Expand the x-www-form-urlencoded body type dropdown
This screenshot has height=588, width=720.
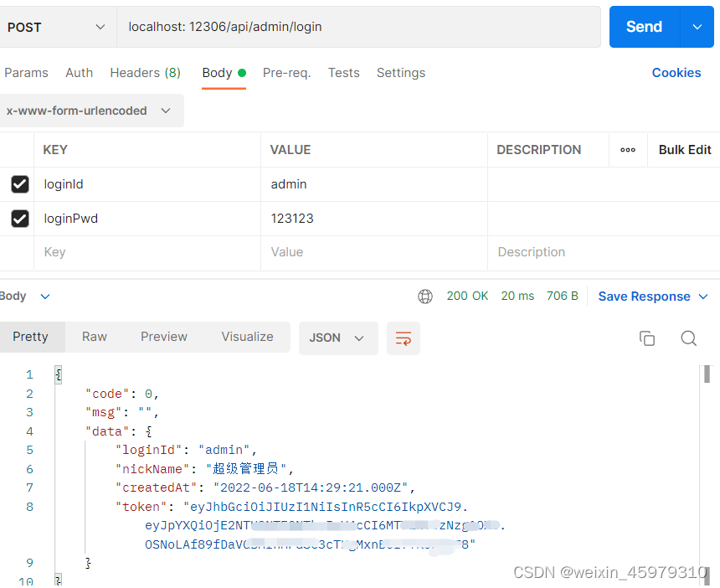click(91, 111)
